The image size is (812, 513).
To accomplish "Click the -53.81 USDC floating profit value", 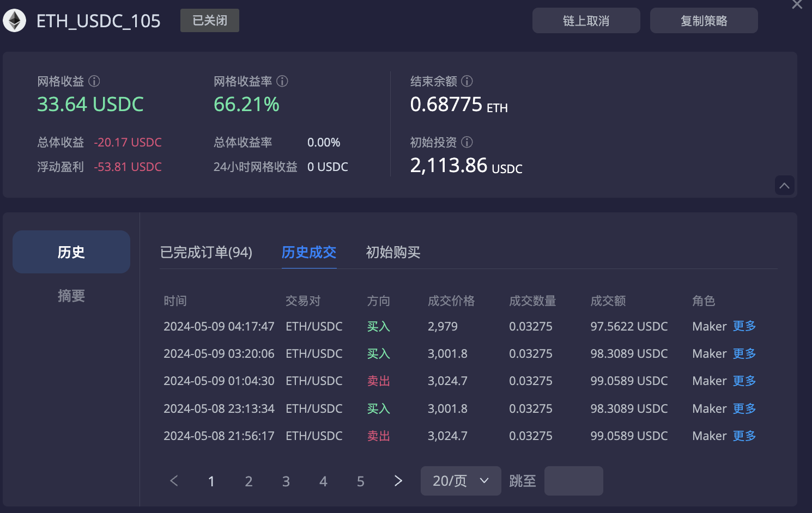I will coord(128,167).
